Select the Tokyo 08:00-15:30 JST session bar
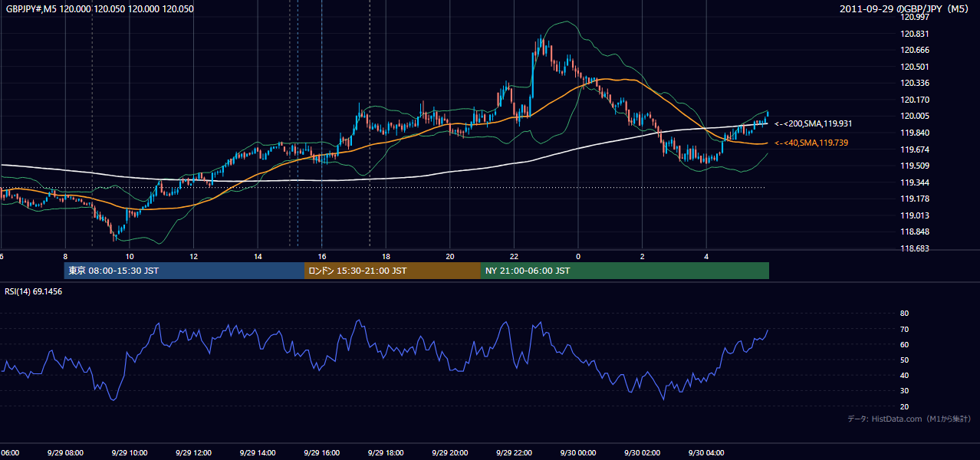 coord(184,271)
